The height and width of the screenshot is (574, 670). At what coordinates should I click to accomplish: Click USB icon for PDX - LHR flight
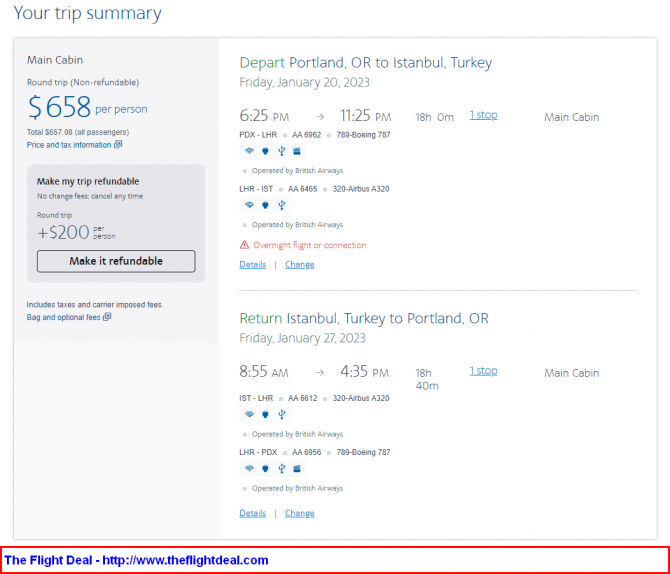click(282, 151)
